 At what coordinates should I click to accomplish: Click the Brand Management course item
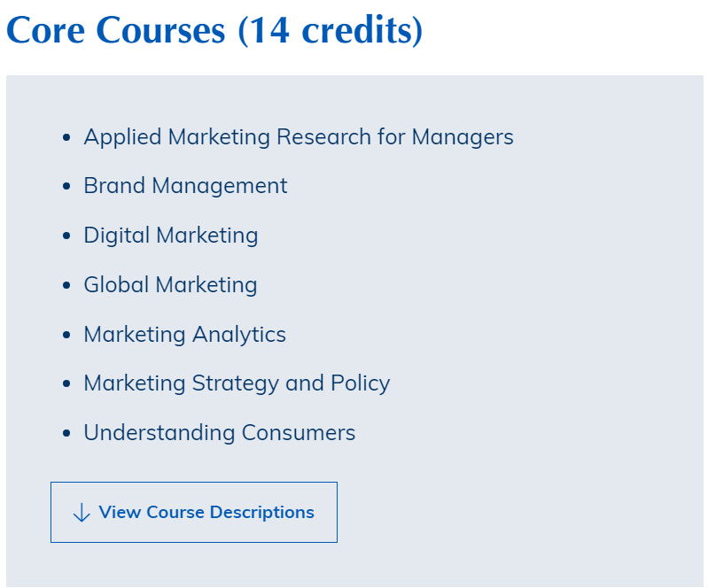click(x=185, y=186)
